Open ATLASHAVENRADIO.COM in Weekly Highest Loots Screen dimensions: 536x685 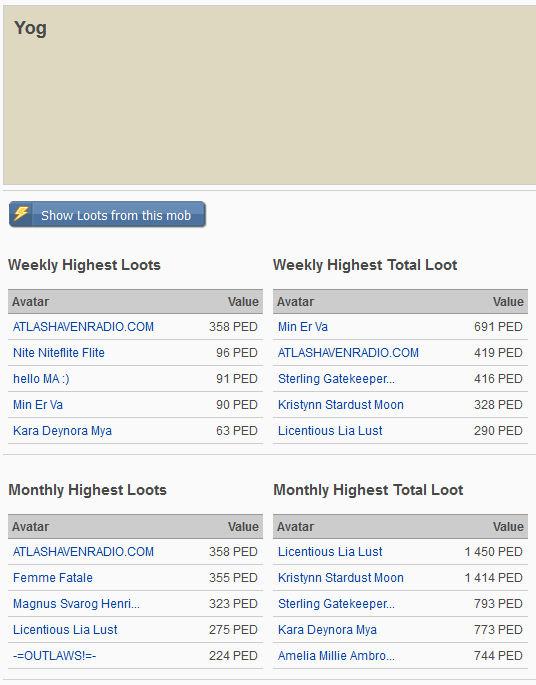click(x=83, y=327)
